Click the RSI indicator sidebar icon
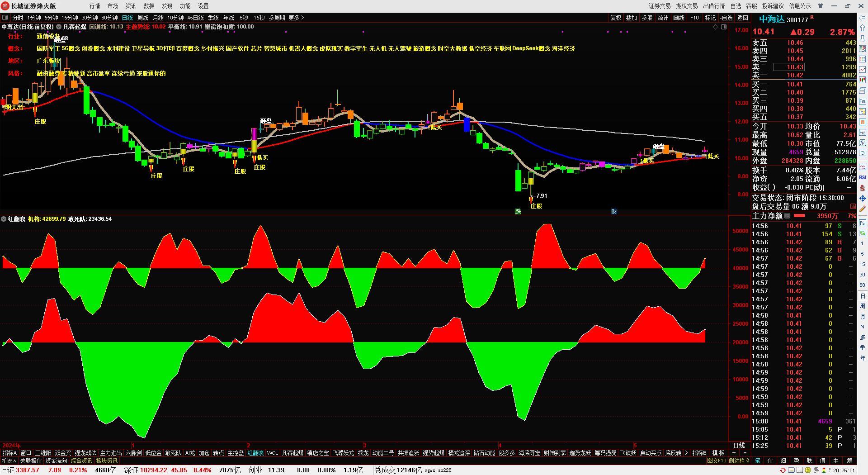Screen dimensions: 868x475 [x=863, y=177]
